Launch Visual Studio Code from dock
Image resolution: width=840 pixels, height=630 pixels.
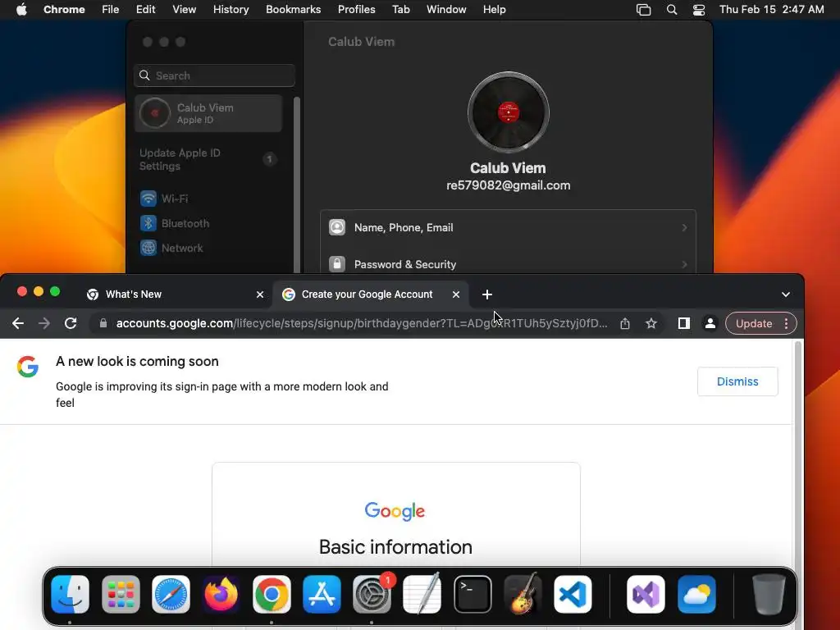click(573, 594)
